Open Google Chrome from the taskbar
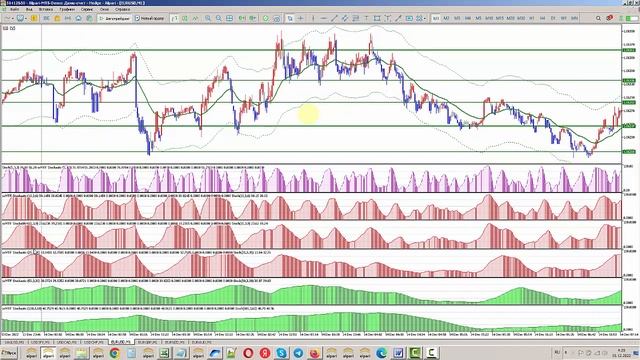The image size is (640, 360). [114, 353]
